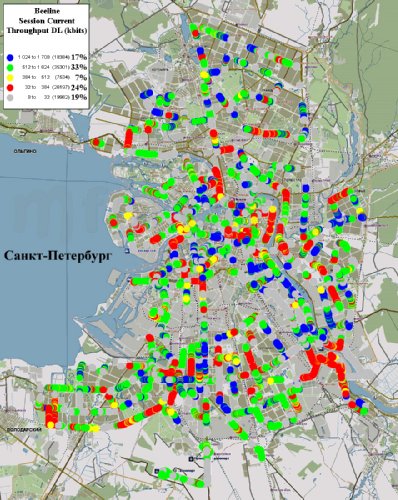Click the Санкт-Петербург map label
This screenshot has height=500, width=398.
[x=57, y=256]
